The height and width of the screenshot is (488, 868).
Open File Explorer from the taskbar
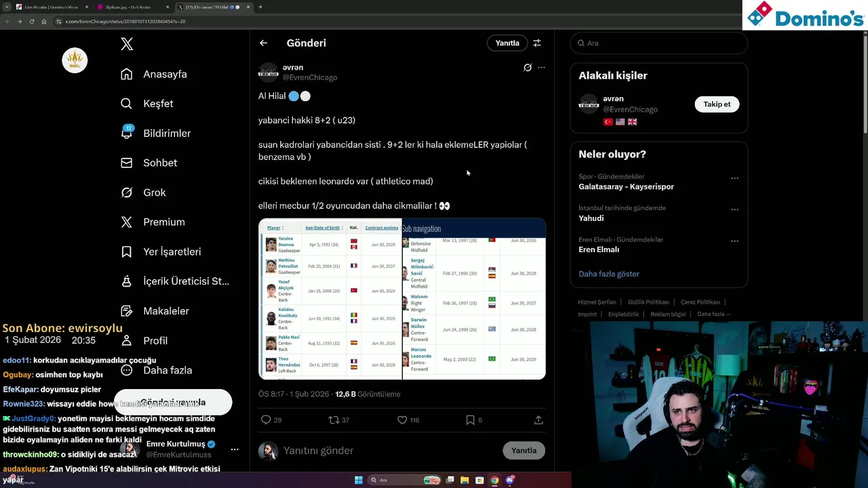465,480
